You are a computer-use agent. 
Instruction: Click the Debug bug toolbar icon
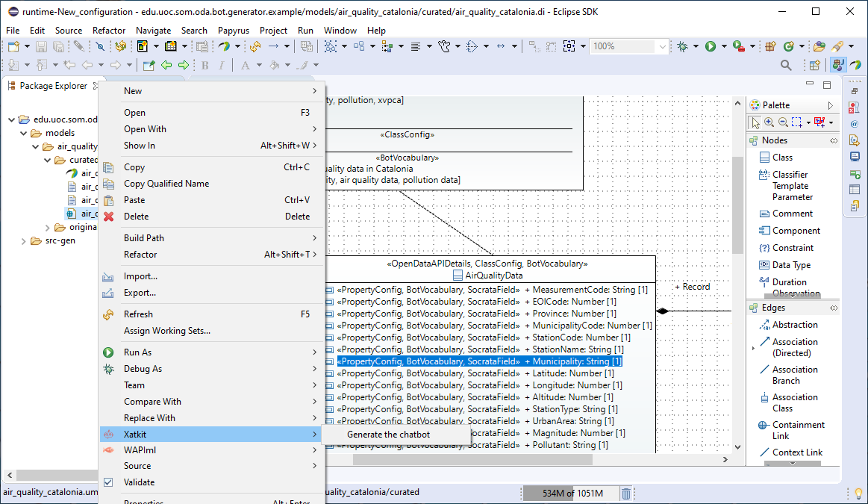pyautogui.click(x=682, y=46)
